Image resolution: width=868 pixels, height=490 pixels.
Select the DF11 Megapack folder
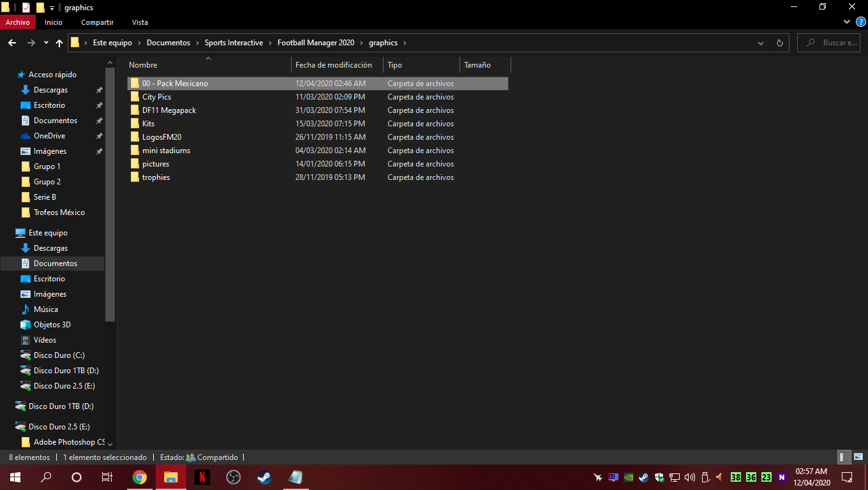pos(318,110)
